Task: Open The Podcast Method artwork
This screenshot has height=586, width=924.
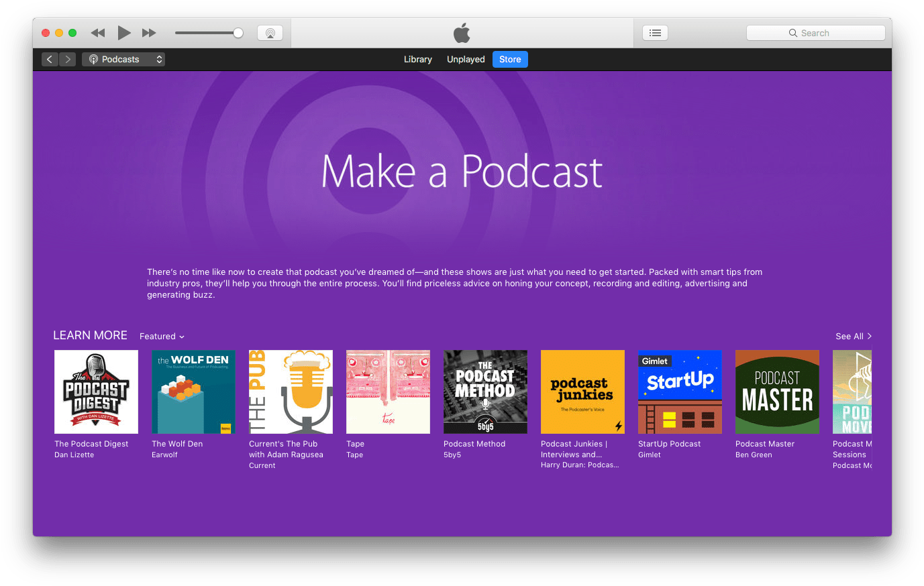Action: click(485, 392)
